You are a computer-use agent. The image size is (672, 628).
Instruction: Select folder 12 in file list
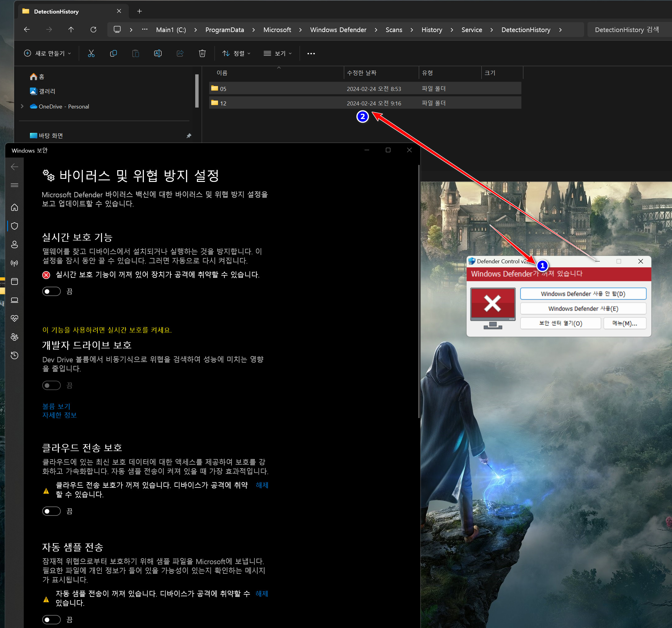[365, 103]
